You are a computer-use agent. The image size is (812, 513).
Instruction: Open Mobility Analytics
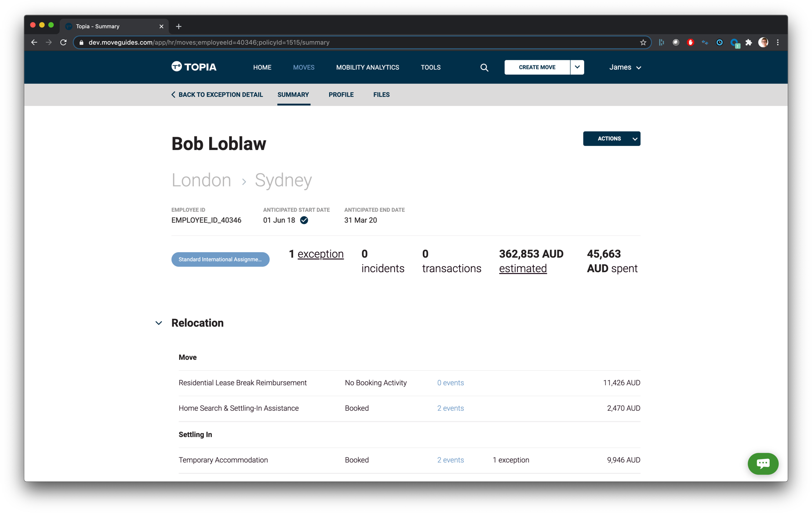click(367, 67)
